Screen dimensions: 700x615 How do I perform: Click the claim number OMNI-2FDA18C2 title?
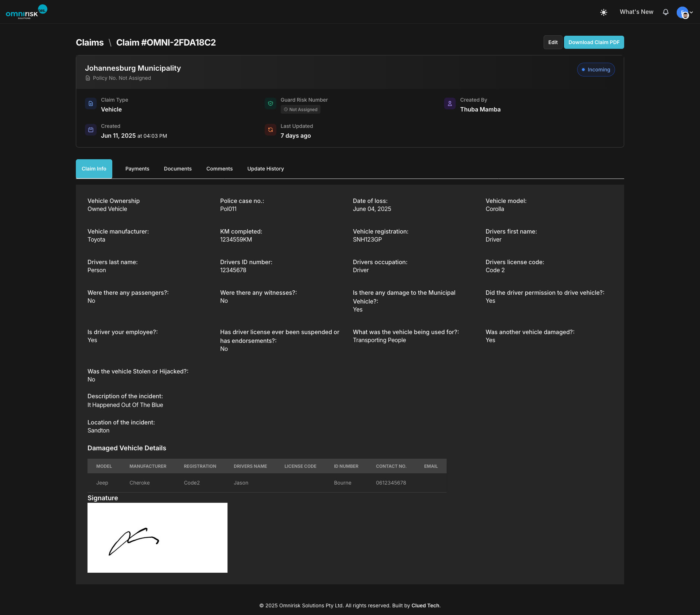click(166, 43)
